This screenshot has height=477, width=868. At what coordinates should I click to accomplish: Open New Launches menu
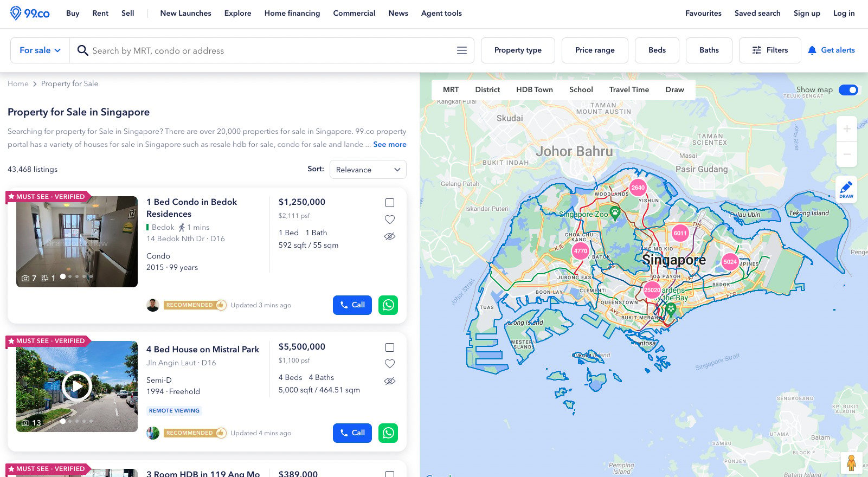pos(186,13)
